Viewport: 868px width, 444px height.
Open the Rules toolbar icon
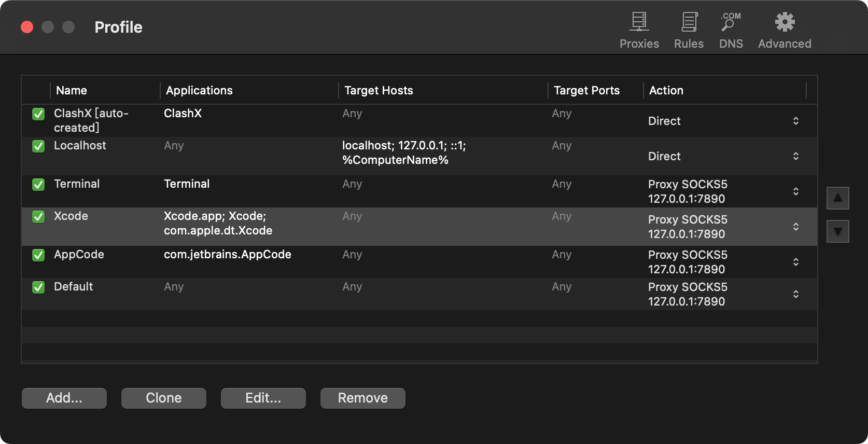coord(689,30)
